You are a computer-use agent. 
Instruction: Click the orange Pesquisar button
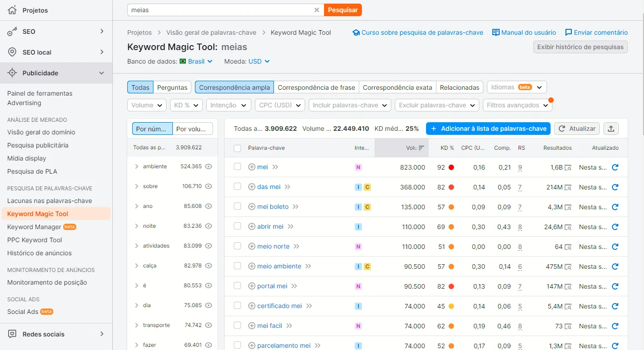point(343,10)
